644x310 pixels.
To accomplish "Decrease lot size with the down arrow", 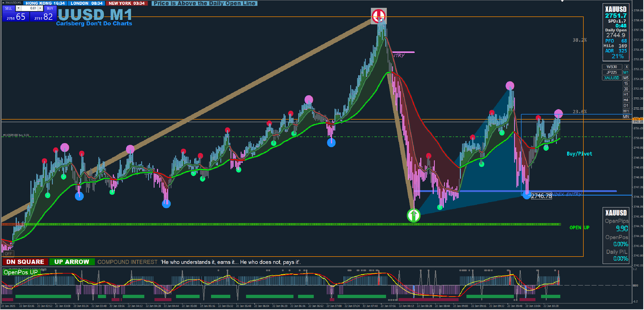I will pos(19,8).
